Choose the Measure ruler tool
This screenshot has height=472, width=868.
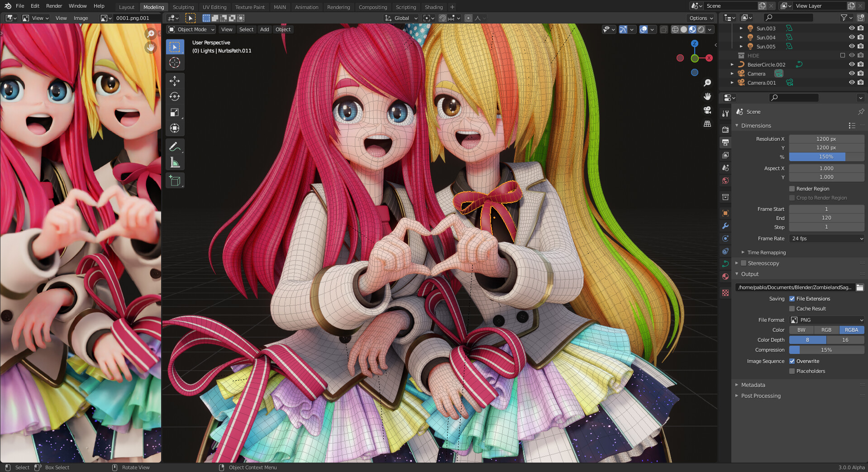175,162
